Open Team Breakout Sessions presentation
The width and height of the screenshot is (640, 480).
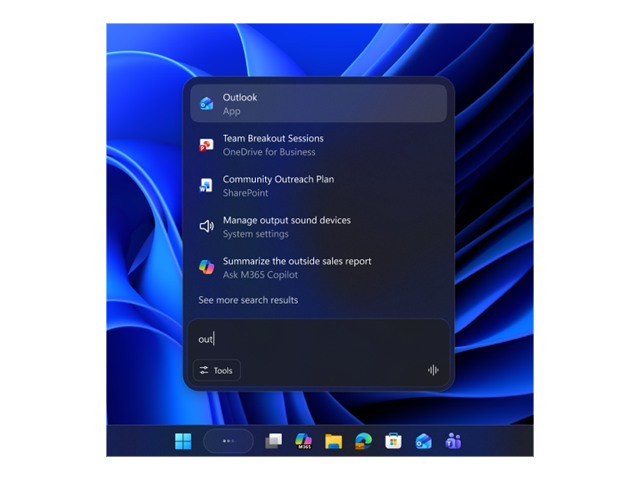pyautogui.click(x=318, y=145)
